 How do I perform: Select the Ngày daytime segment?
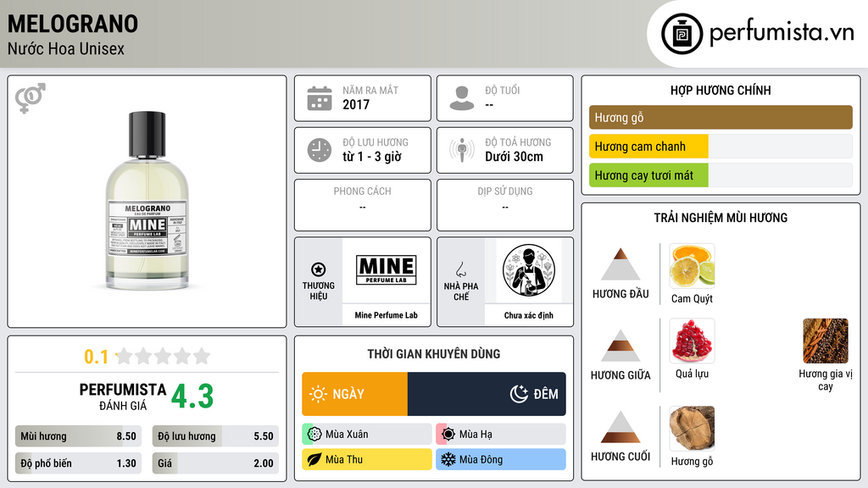[355, 394]
